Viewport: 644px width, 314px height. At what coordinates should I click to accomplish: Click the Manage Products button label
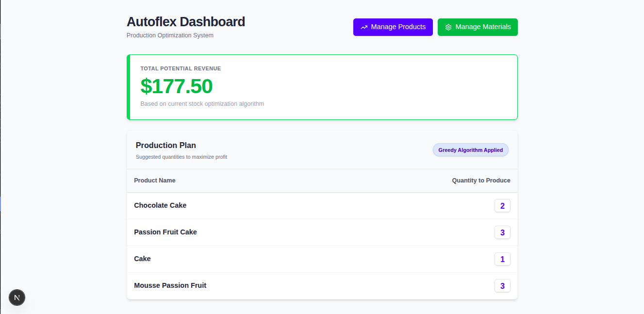[398, 27]
